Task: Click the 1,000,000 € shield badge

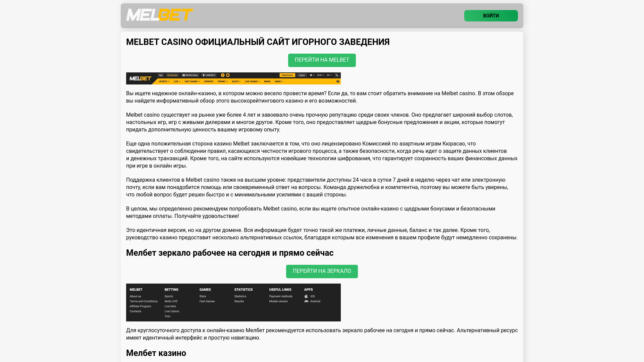Action: (209, 75)
